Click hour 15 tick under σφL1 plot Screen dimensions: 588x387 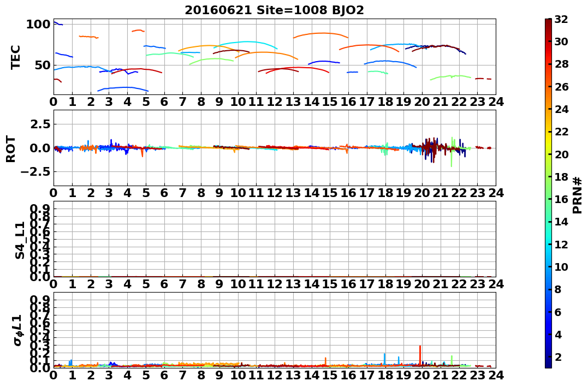pos(330,375)
